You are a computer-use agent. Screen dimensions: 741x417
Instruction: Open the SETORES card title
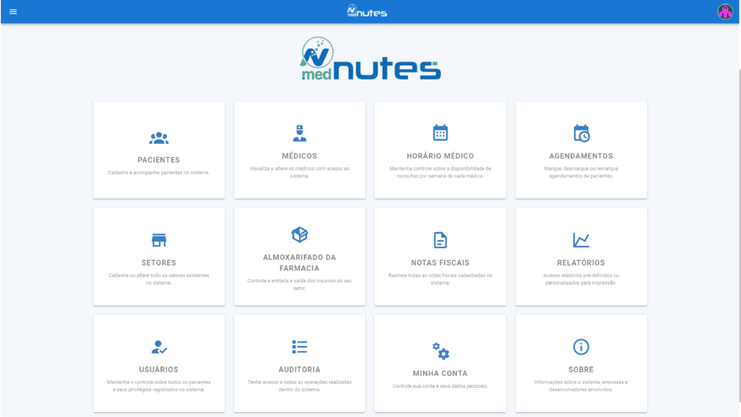tap(159, 263)
